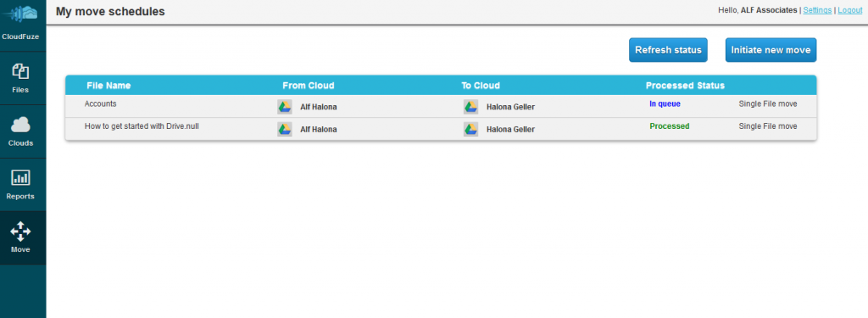Click 'Halona Geller' in the Accounts row

tap(510, 108)
